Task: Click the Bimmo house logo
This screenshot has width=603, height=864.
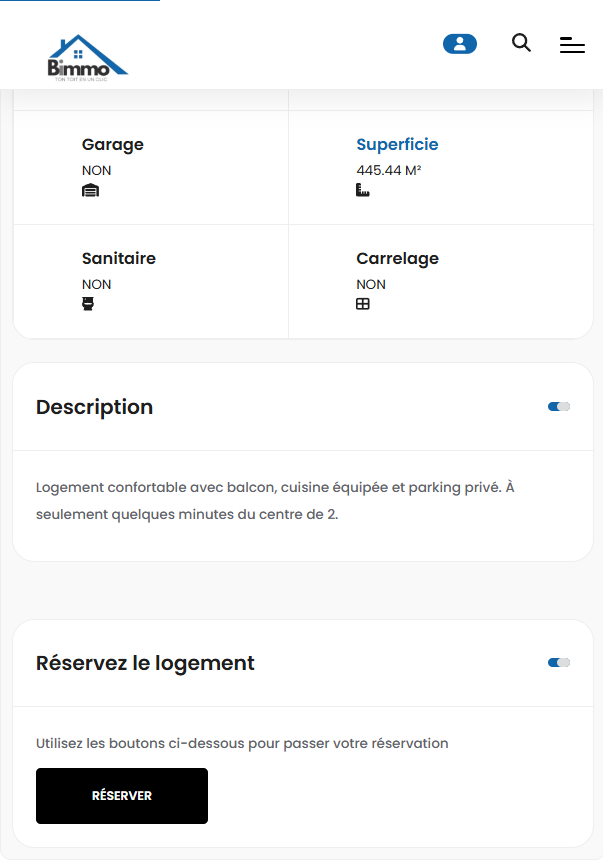Action: [87, 57]
